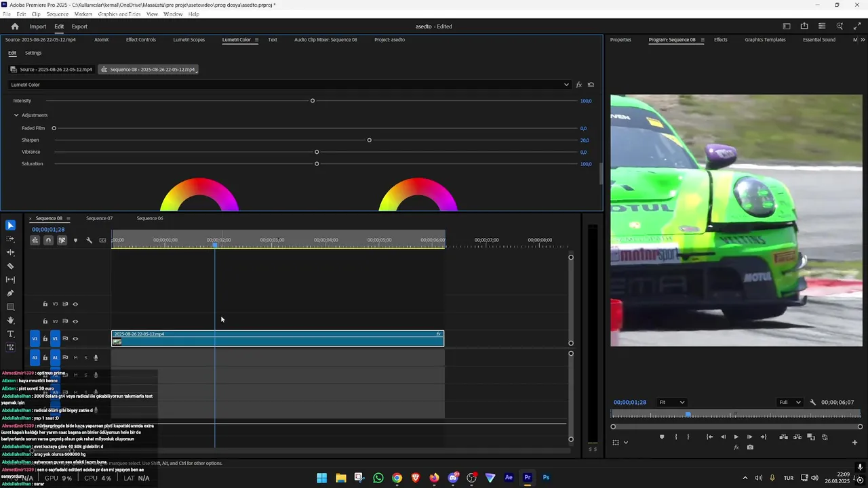Open safe margins chevron dropdown
This screenshot has height=488, width=868.
(x=625, y=443)
